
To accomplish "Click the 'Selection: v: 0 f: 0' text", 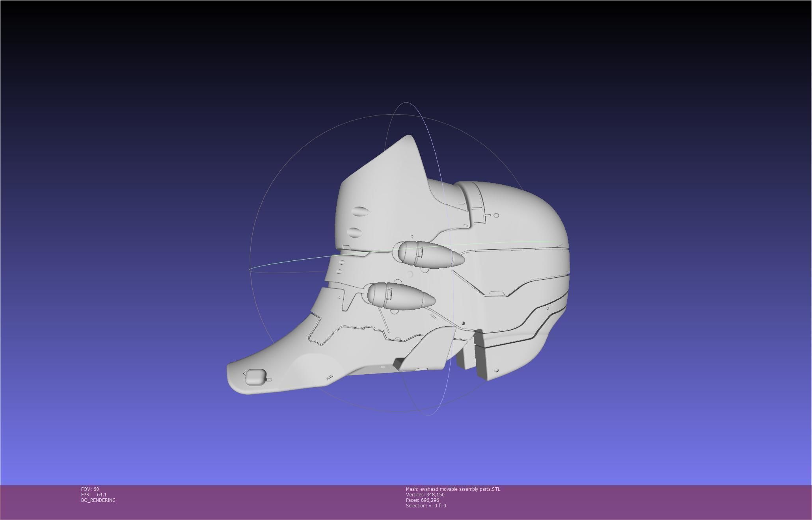I will click(x=426, y=506).
